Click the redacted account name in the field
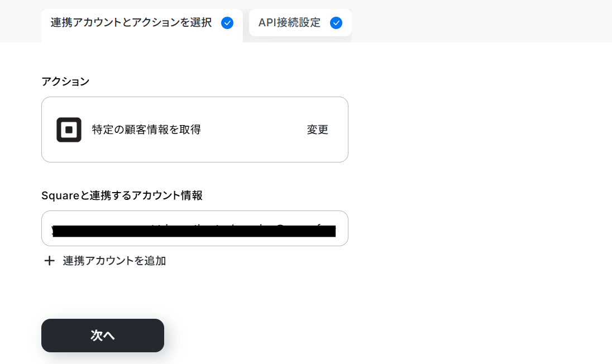Viewport: 612px width, 364px height. tap(194, 231)
